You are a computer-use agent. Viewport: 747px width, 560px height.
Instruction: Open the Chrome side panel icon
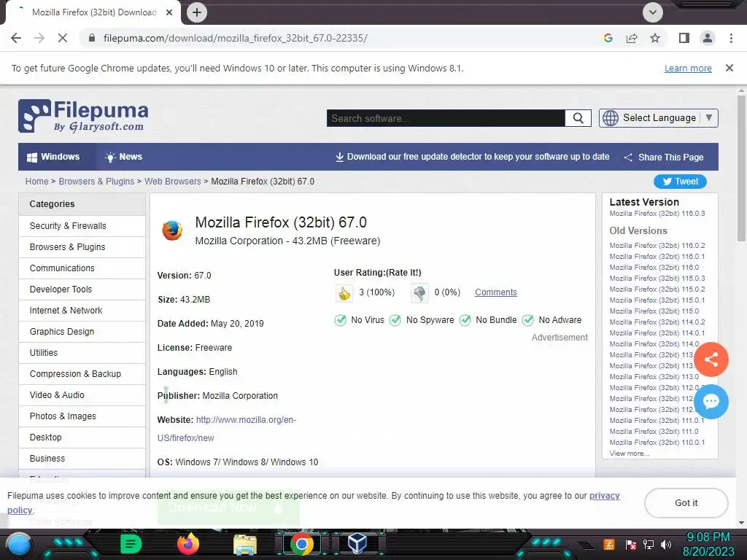point(684,38)
